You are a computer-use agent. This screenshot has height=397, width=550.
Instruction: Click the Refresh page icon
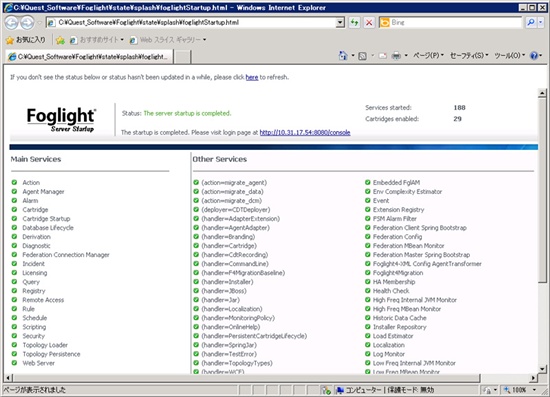[x=354, y=23]
